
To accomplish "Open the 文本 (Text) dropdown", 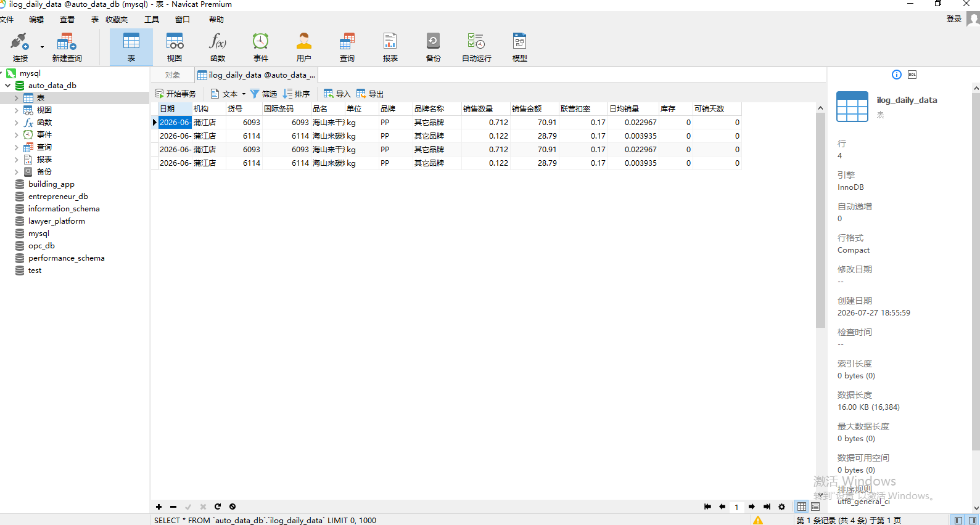I will 229,94.
